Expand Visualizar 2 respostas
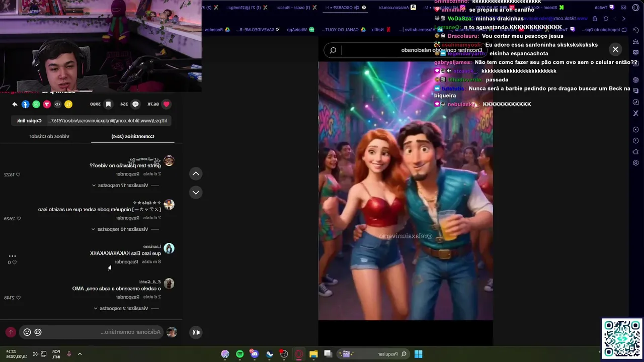Viewport: 644px width, 362px height. click(121, 308)
